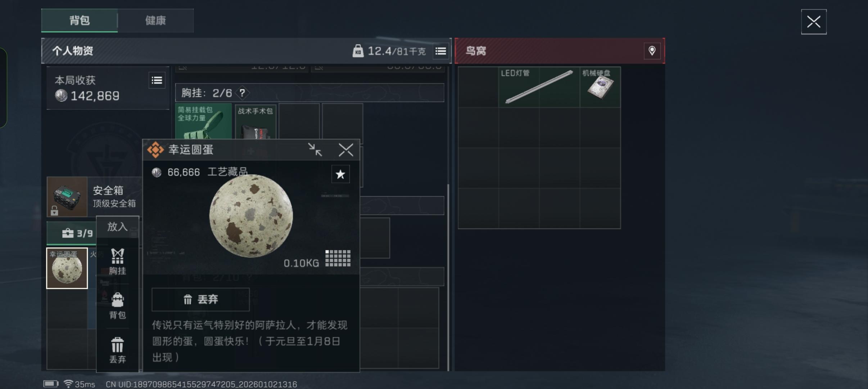This screenshot has width=868, height=389.
Task: Click the 胸挂 help question mark icon
Action: click(x=242, y=93)
